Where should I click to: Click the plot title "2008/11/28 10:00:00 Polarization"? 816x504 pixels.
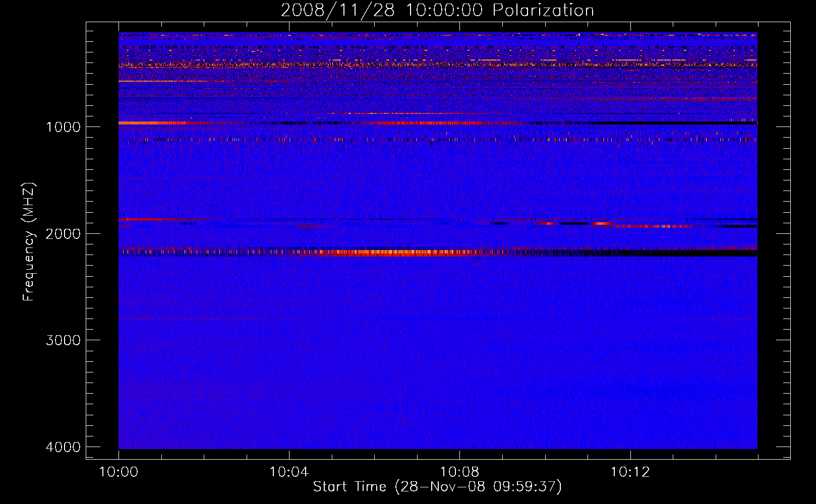tap(437, 10)
